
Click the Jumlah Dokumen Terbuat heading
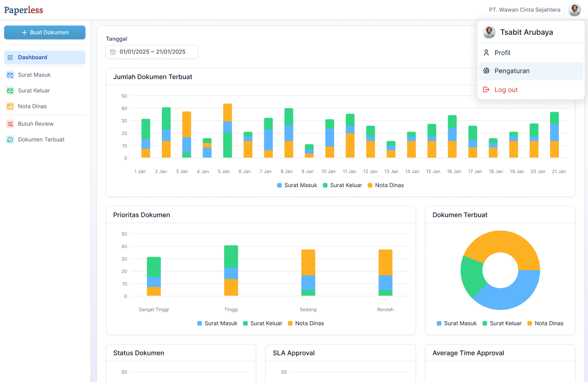click(152, 77)
